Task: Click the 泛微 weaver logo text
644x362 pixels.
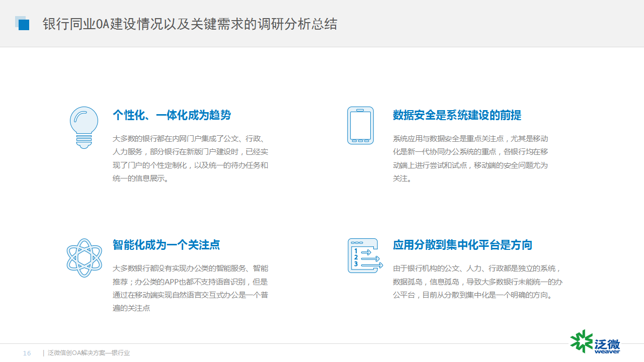Action: pos(607,346)
